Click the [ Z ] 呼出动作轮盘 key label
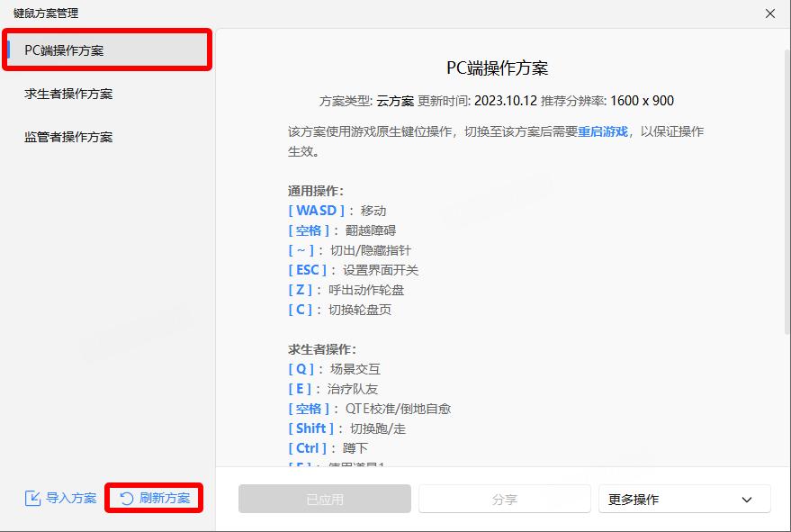The height and width of the screenshot is (532, 791). point(300,290)
